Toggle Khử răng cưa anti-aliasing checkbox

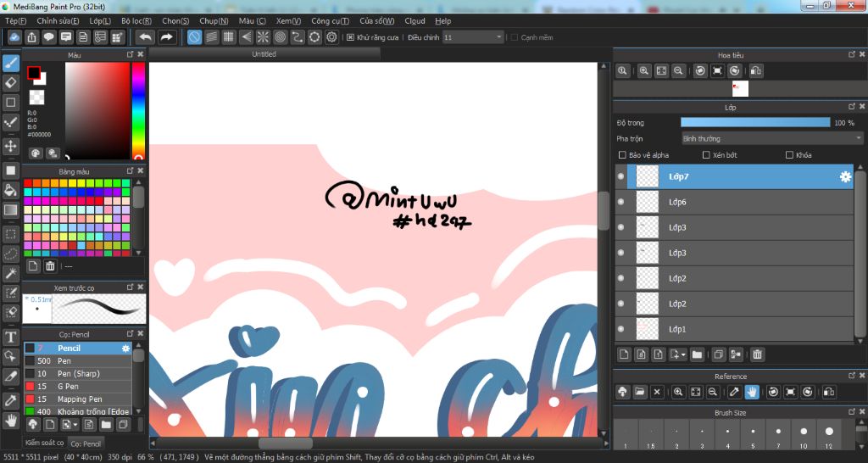tap(350, 37)
